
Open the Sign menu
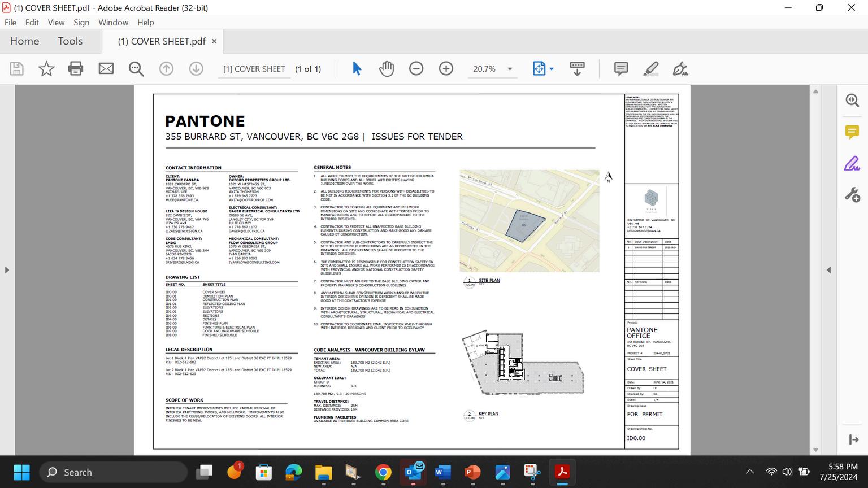click(81, 23)
